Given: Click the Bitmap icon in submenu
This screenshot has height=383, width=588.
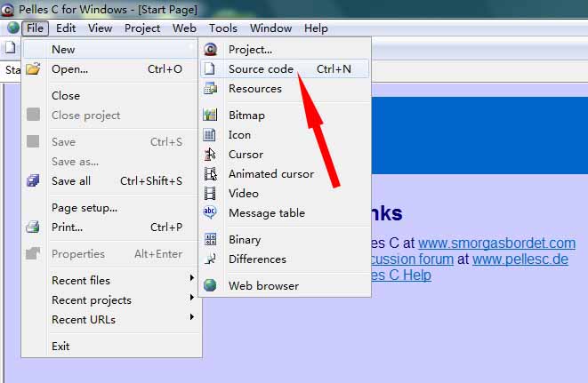Looking at the screenshot, I should pos(210,115).
